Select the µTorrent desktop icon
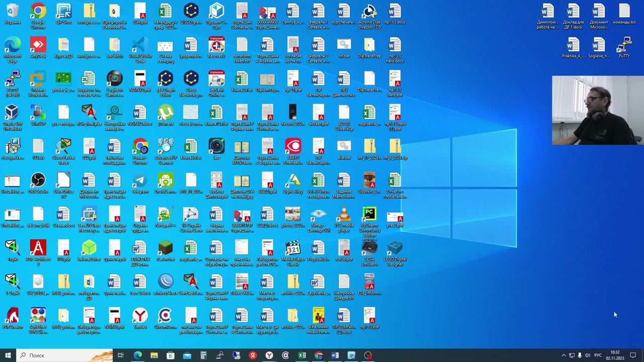 (x=166, y=115)
